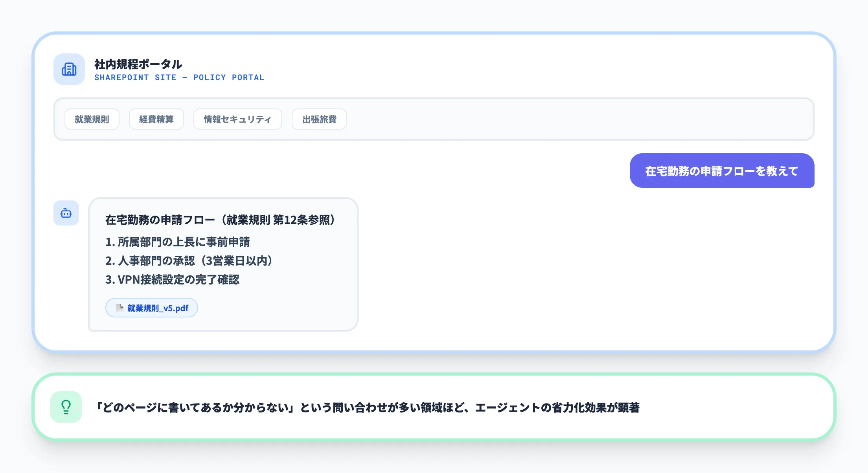This screenshot has height=473, width=868.
Task: Select the 就業規則_v5.pdf chip button
Action: (151, 308)
